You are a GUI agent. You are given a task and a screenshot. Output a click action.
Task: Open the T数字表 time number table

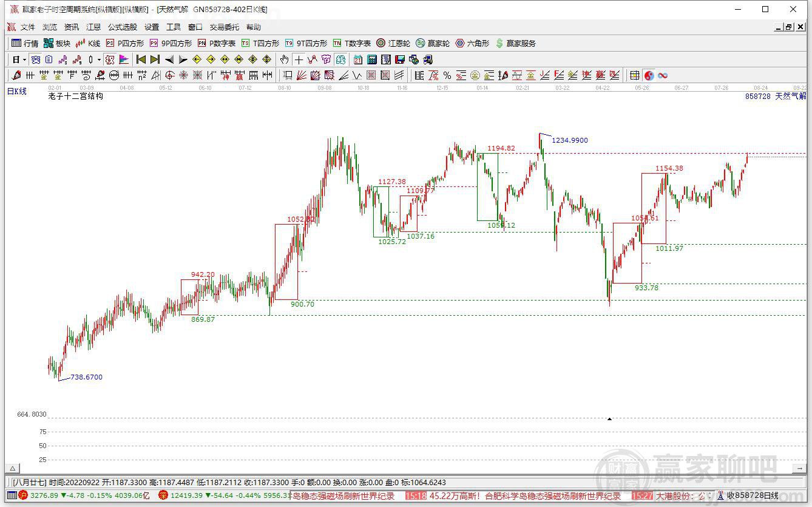(x=352, y=43)
